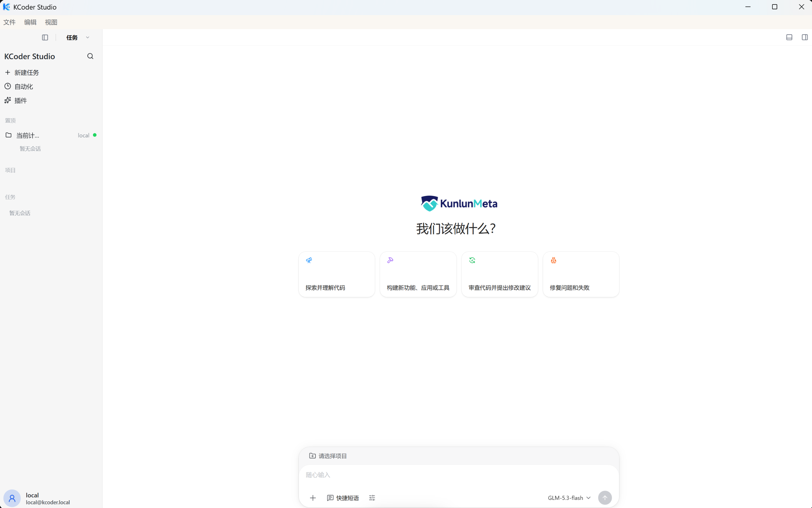Open the 任务 view dropdown
The image size is (812, 508).
coord(78,38)
